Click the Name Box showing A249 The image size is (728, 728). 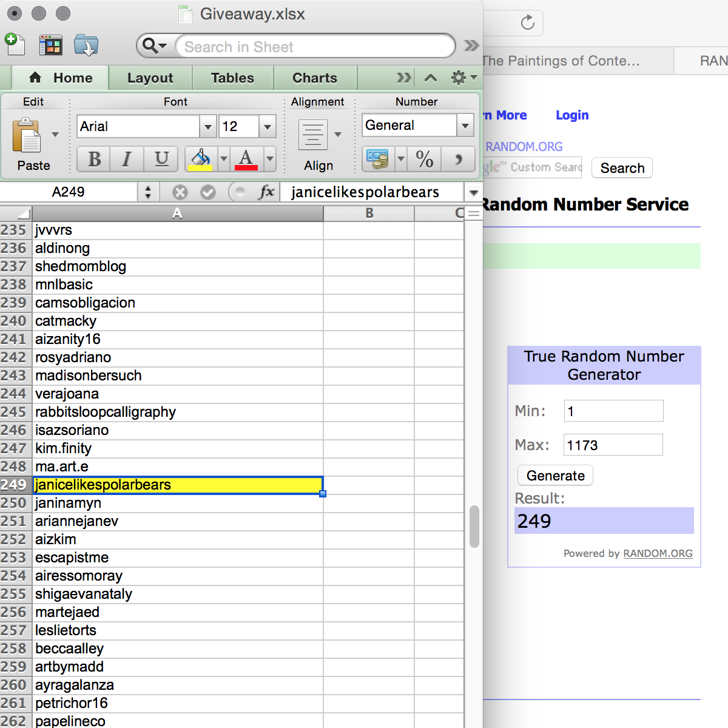[x=69, y=192]
